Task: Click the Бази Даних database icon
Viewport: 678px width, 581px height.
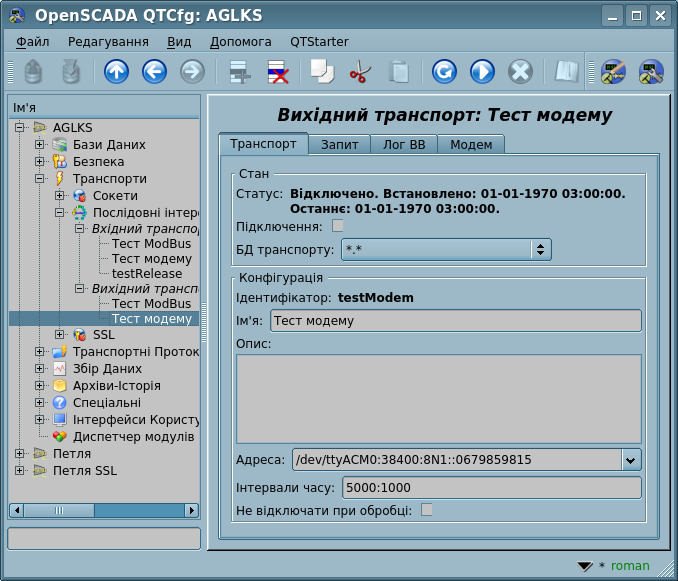Action: 60,144
